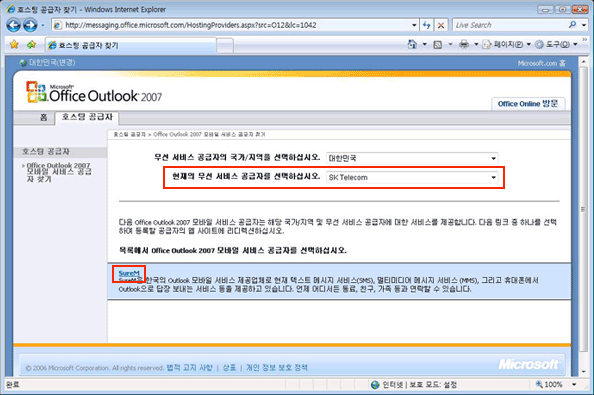Image resolution: width=594 pixels, height=395 pixels.
Task: Open the Favorites Center star icon
Action: click(14, 45)
